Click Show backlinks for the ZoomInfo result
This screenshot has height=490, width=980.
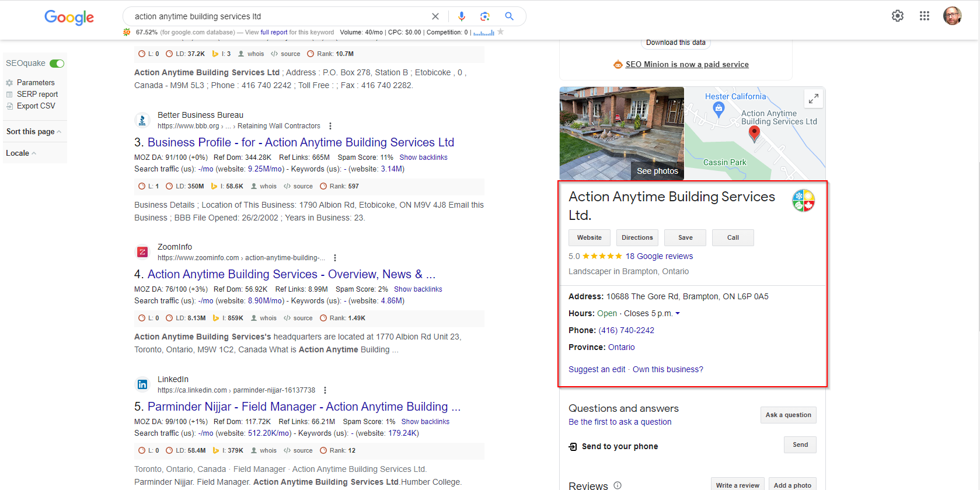[x=418, y=289]
